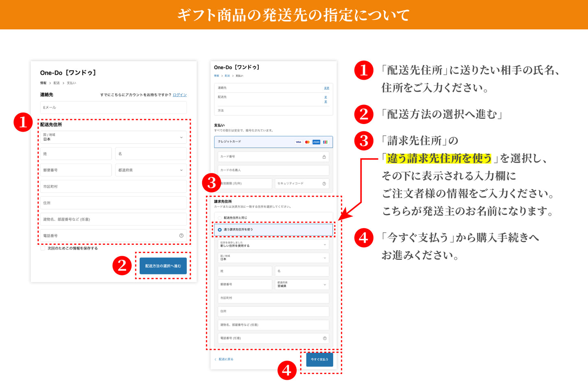
Task: Click the help icon in 電話番号 (任意) field
Action: tap(324, 338)
